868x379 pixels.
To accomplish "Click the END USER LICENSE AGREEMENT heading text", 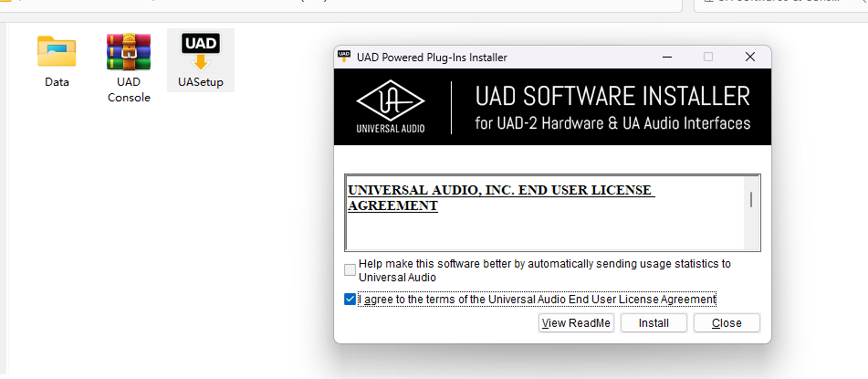I will (x=501, y=198).
